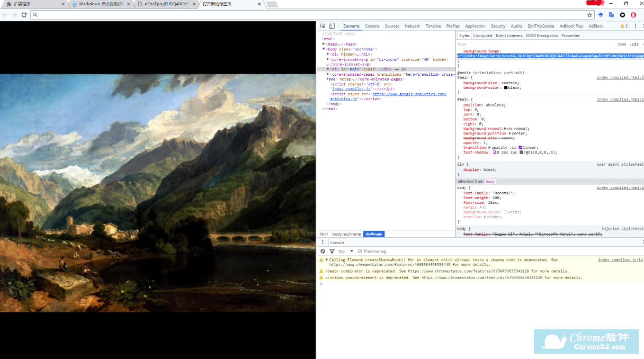The image size is (644, 359).
Task: Expand the core-animated-pages element node
Action: click(x=328, y=74)
